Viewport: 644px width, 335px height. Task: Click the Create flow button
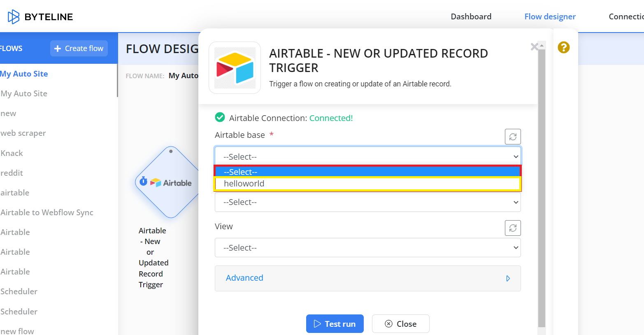pyautogui.click(x=79, y=48)
